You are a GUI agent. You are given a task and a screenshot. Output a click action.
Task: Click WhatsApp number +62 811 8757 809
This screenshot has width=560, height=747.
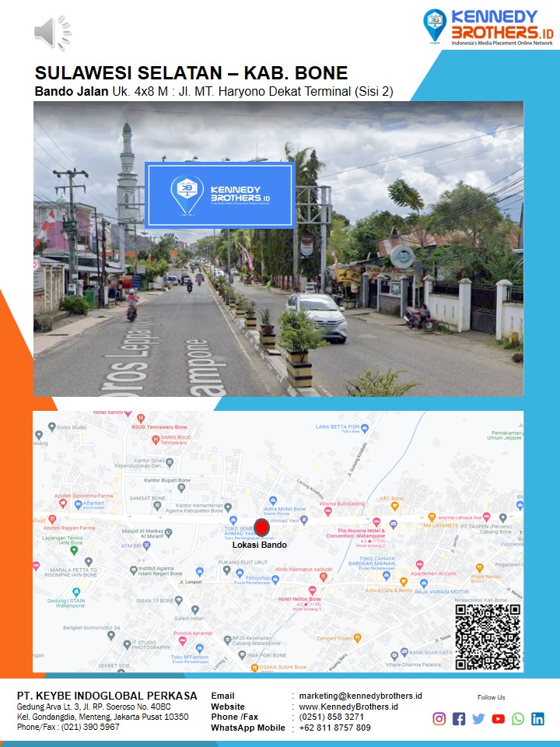(334, 728)
